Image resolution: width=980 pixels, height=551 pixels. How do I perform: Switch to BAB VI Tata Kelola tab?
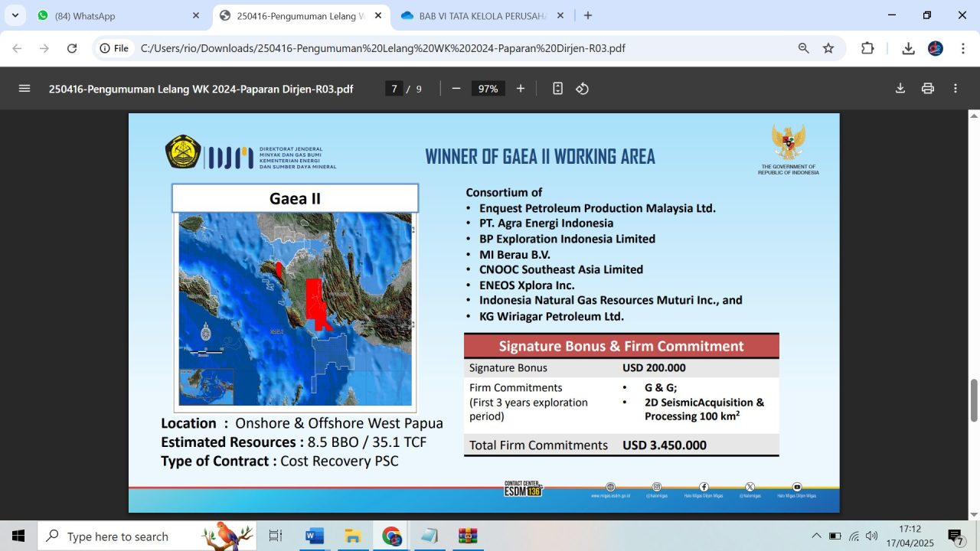[482, 15]
